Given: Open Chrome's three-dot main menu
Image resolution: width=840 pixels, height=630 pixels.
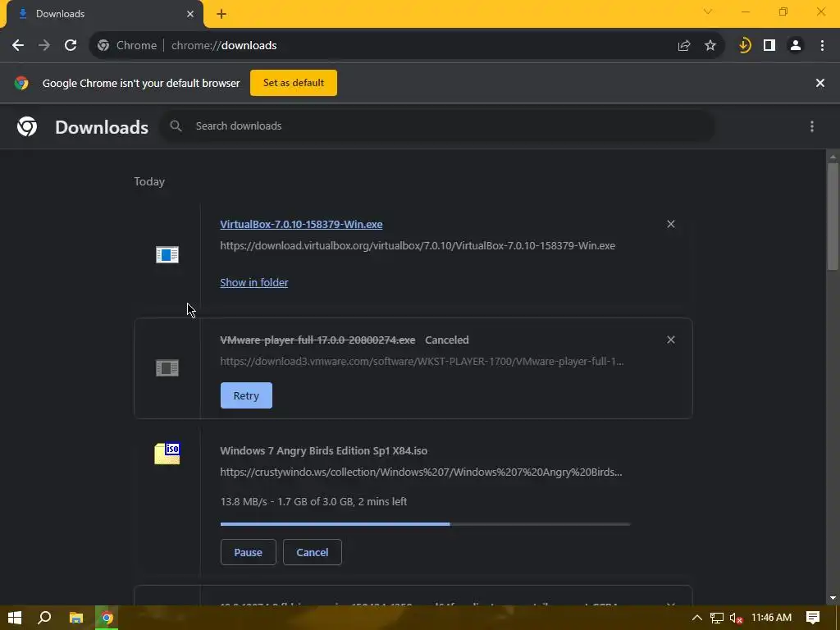Looking at the screenshot, I should click(822, 46).
